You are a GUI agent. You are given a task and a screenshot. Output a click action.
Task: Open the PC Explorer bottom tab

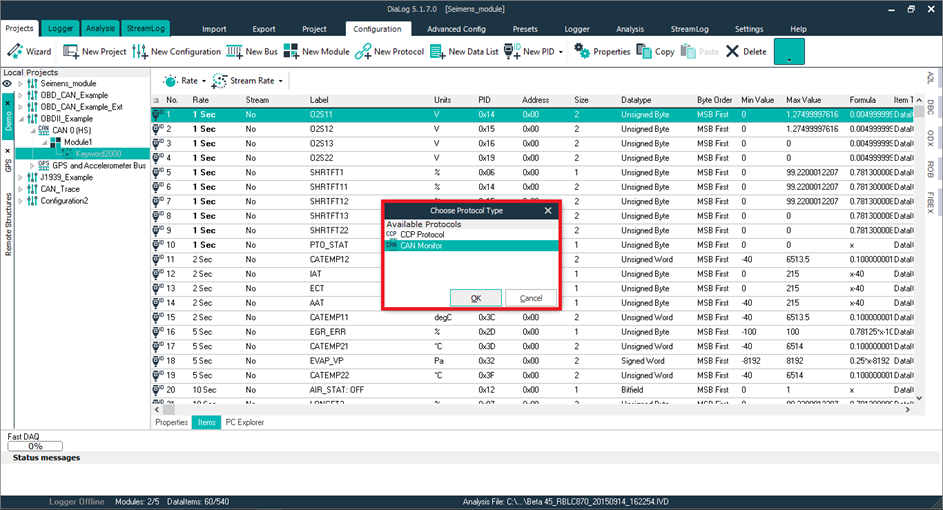245,423
